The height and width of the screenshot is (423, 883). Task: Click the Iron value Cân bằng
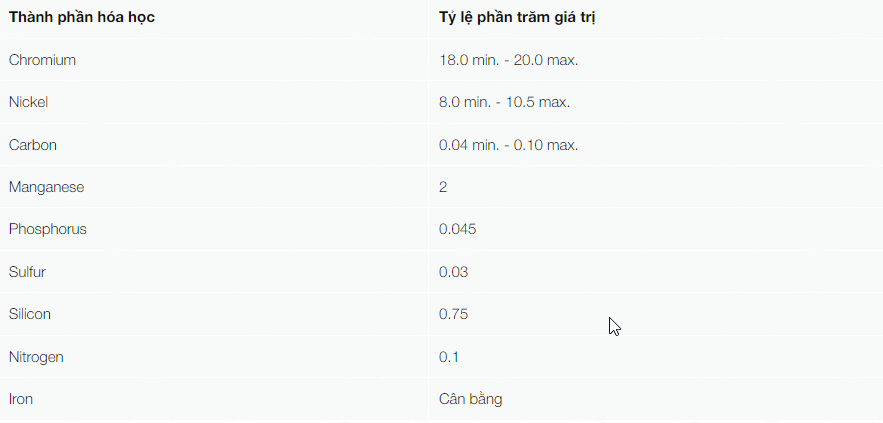470,399
